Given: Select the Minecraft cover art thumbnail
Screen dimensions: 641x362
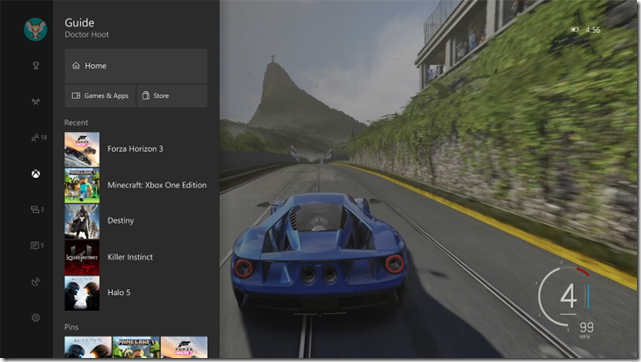Looking at the screenshot, I should [82, 185].
